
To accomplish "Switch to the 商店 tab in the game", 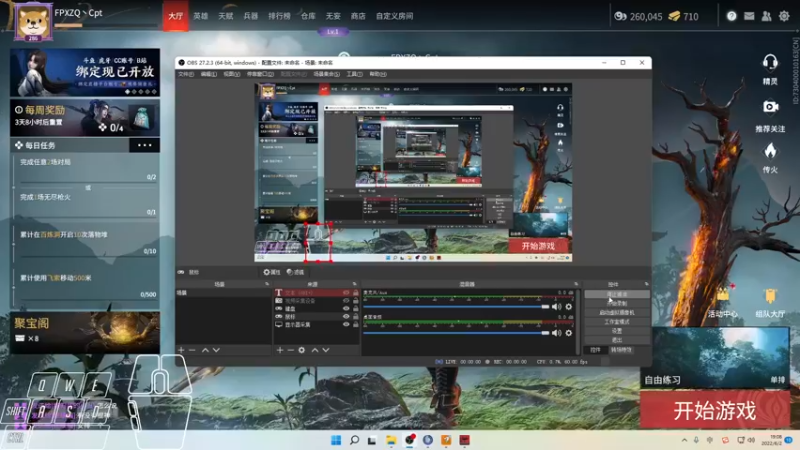I will 358,16.
